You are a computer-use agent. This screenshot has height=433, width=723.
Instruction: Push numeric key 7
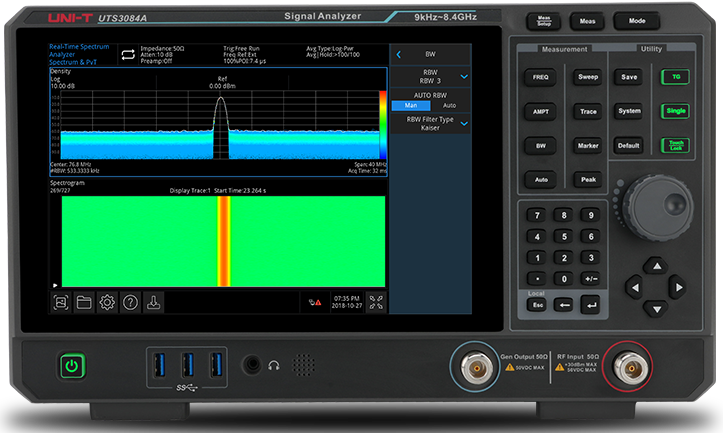tap(537, 215)
